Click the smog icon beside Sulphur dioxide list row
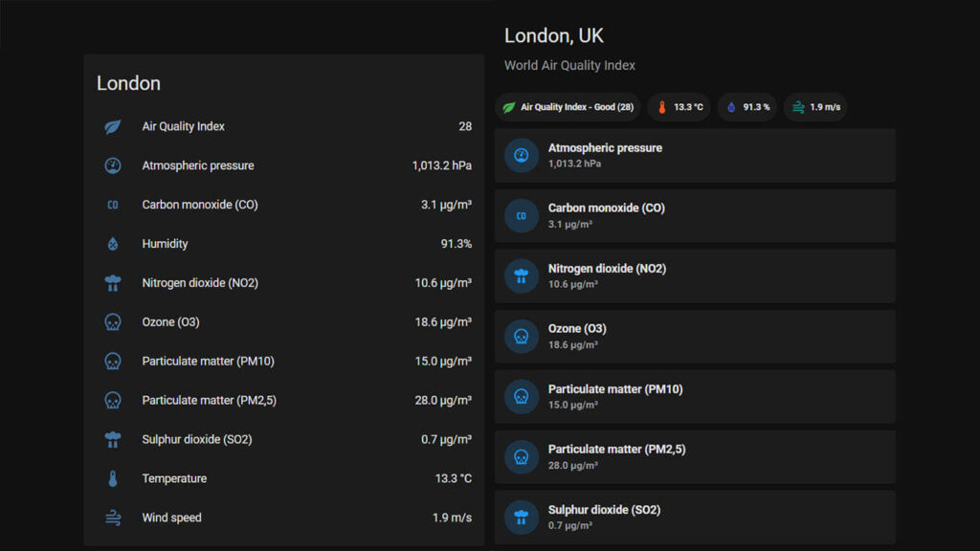 point(113,440)
